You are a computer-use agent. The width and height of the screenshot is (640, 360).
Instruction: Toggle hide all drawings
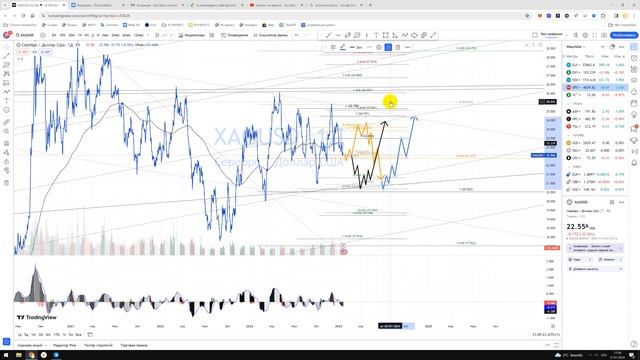pyautogui.click(x=7, y=170)
